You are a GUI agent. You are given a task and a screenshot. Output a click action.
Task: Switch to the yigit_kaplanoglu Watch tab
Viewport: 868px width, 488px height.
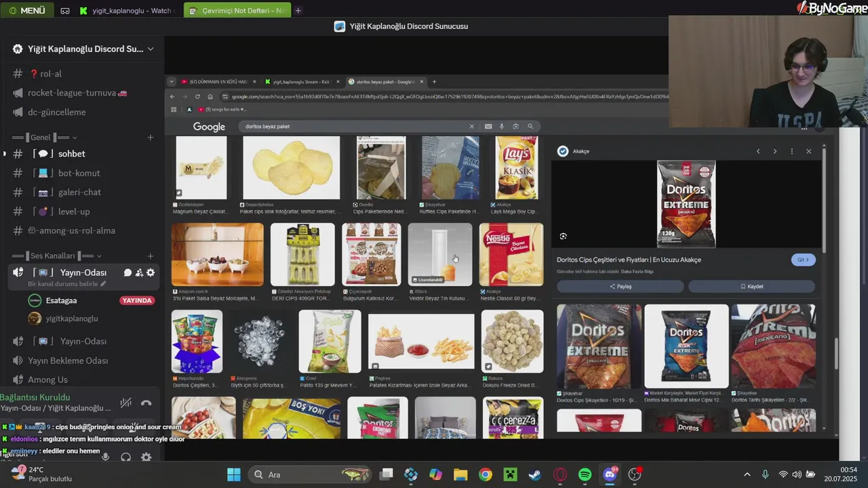(x=126, y=11)
